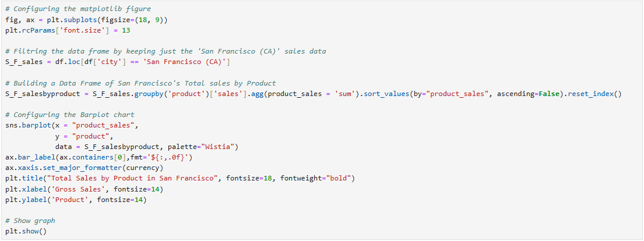This screenshot has height=241, width=644.
Task: Click the number 13 font size value
Action: coord(126,30)
